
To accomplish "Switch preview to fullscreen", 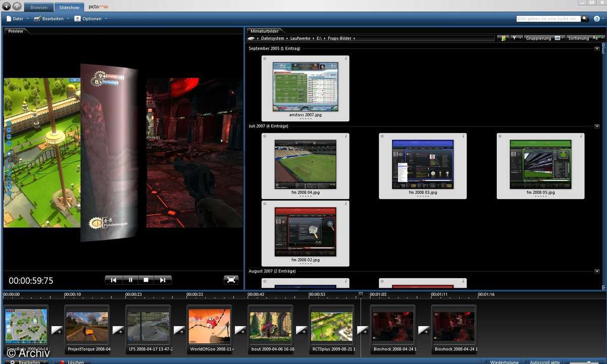I will tap(231, 280).
